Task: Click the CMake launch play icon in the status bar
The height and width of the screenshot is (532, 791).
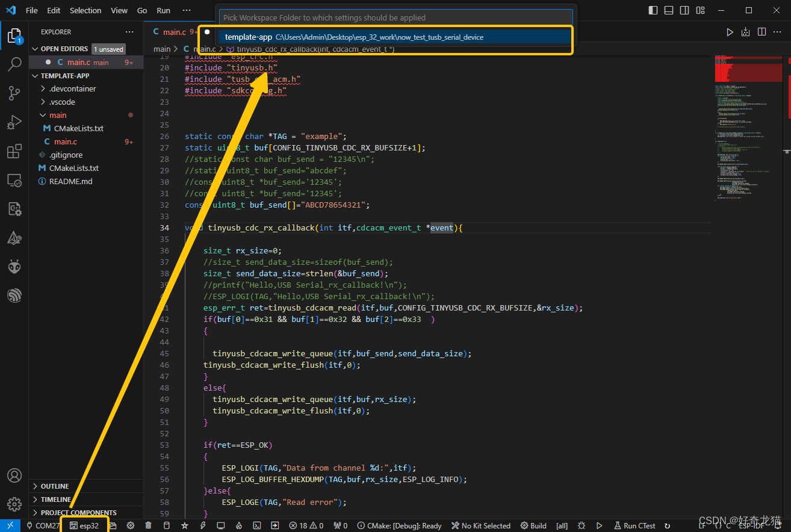Action: tap(600, 525)
